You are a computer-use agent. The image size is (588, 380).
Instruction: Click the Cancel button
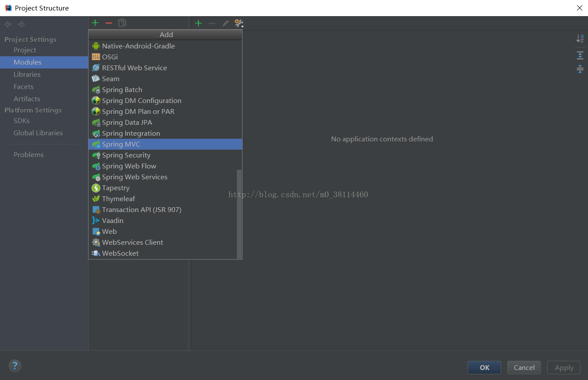[x=524, y=367]
